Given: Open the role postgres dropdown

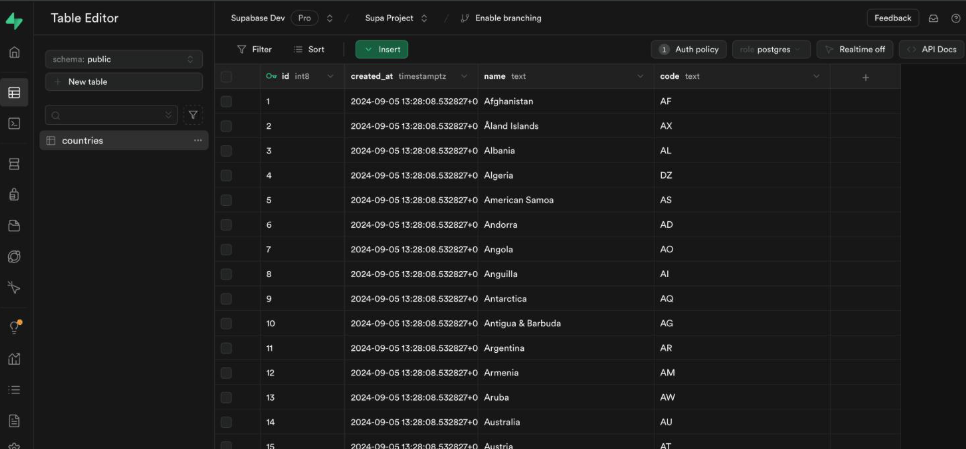Looking at the screenshot, I should click(771, 49).
